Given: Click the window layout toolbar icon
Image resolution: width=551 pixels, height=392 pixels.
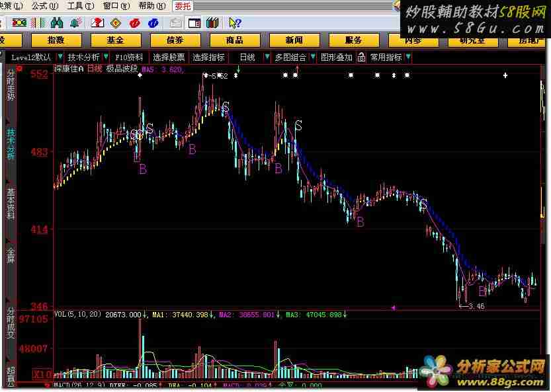Looking at the screenshot, I should click(194, 23).
